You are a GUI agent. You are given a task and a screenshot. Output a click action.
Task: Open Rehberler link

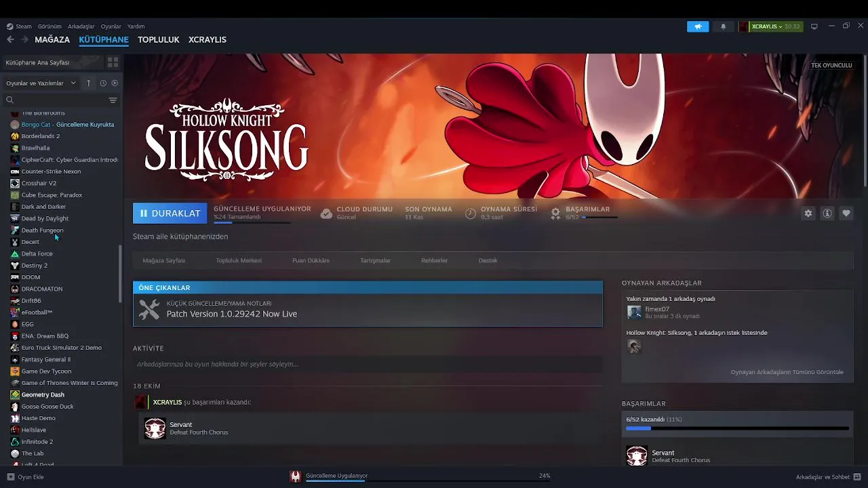[434, 260]
